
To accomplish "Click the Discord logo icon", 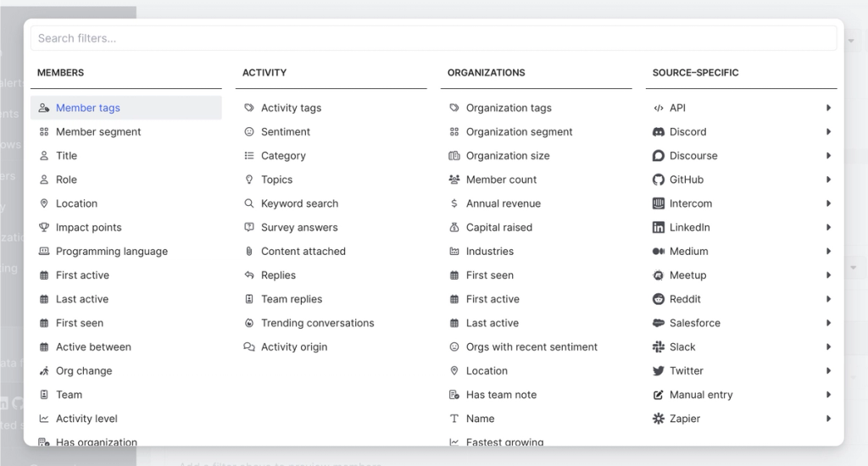I will pyautogui.click(x=659, y=132).
